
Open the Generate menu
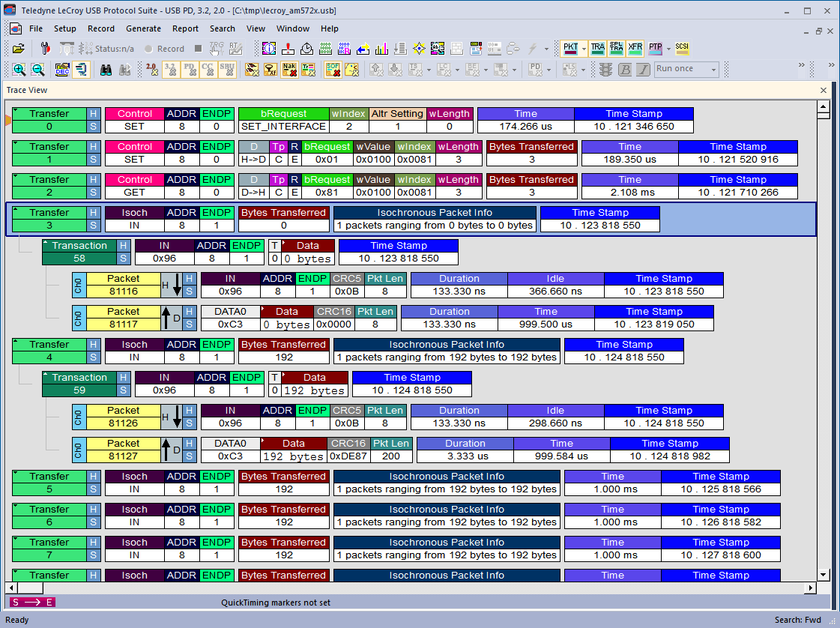click(x=143, y=28)
